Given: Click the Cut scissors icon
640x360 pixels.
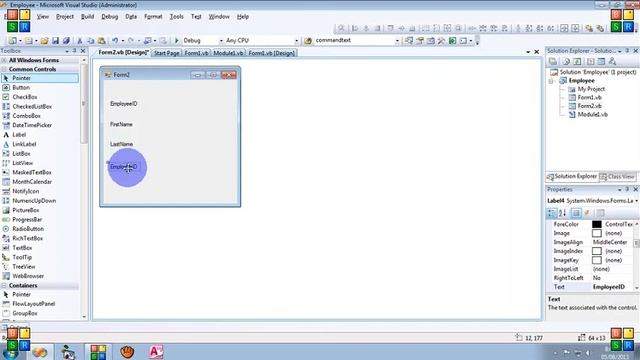Looking at the screenshot, I should [x=80, y=40].
